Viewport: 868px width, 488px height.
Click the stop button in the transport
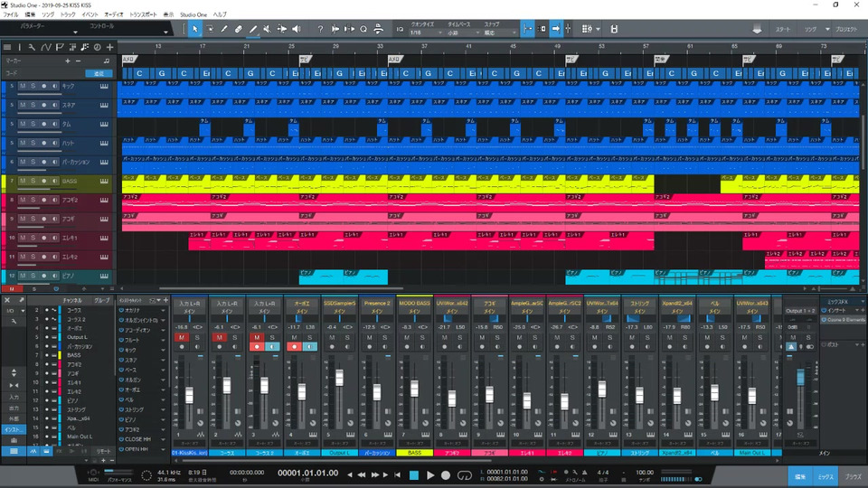[x=414, y=475]
